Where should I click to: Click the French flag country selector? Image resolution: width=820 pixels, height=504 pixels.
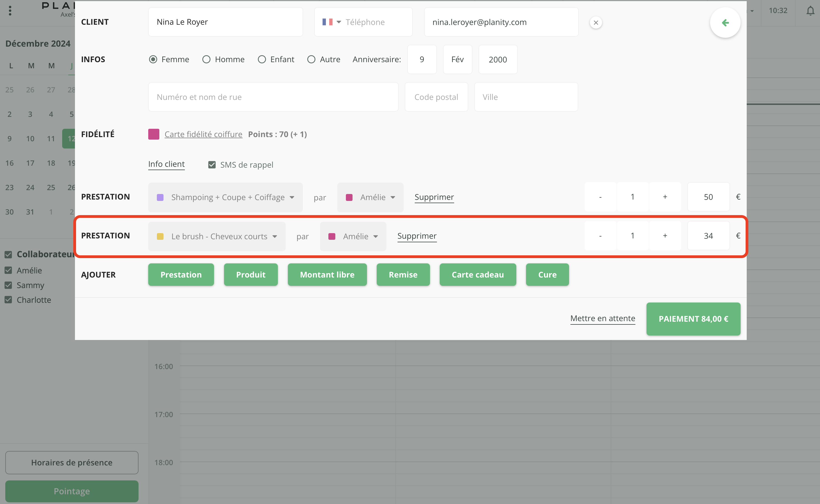click(x=331, y=22)
